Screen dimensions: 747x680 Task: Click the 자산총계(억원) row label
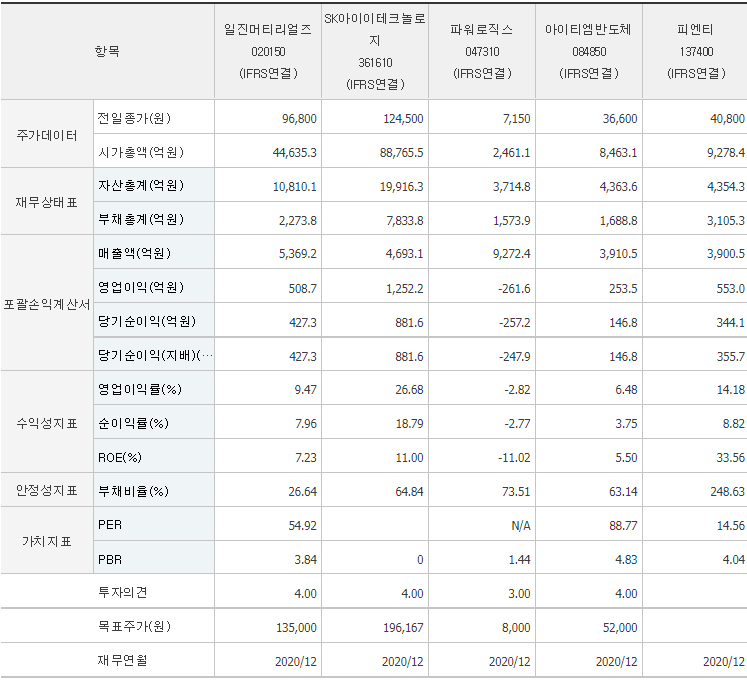(x=141, y=185)
